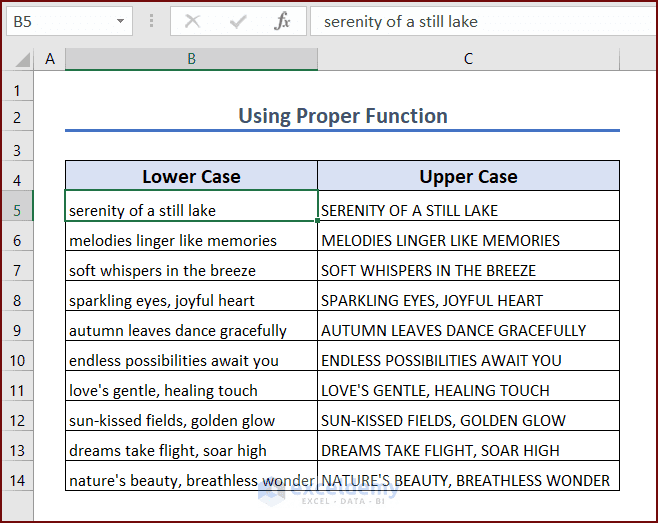Click the 'Lower Case' header cell
Viewport: 658px width, 523px height.
pyautogui.click(x=191, y=176)
